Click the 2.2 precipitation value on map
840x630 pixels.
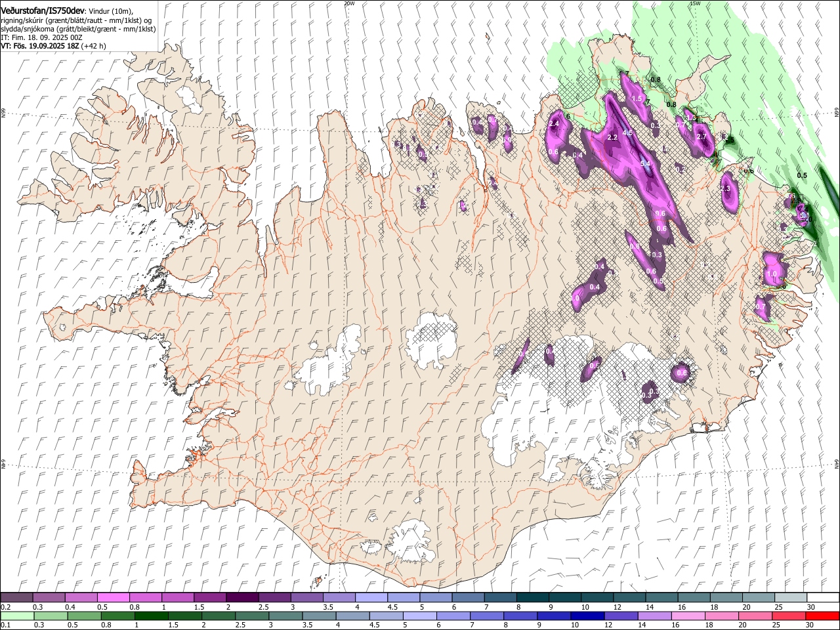[x=612, y=138]
